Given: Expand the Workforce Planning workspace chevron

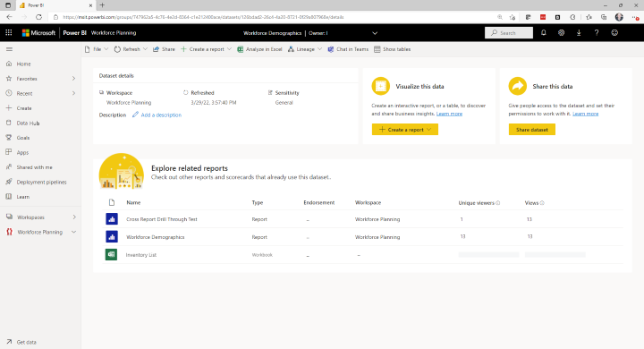Looking at the screenshot, I should click(74, 233).
